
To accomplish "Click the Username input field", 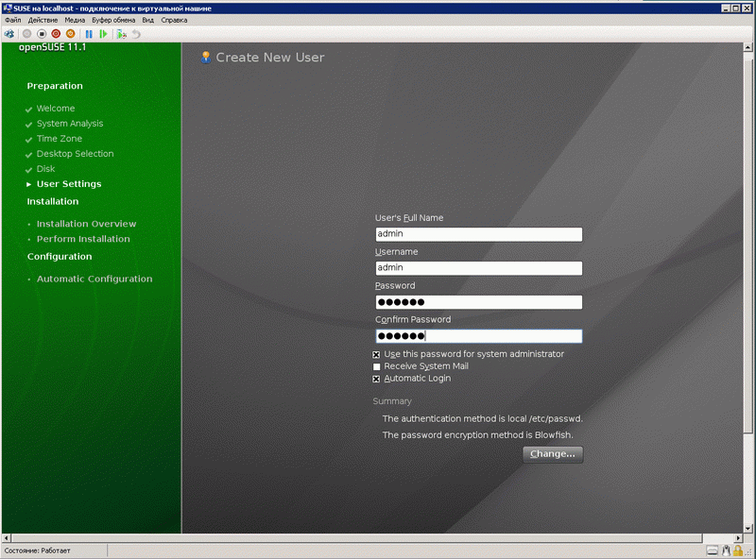I will tap(479, 268).
